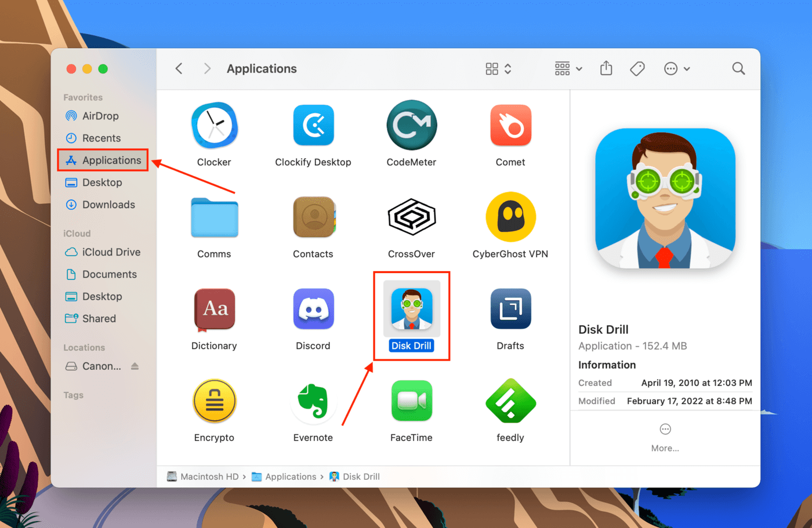Open the group-by options dropdown
This screenshot has height=528, width=812.
point(568,69)
